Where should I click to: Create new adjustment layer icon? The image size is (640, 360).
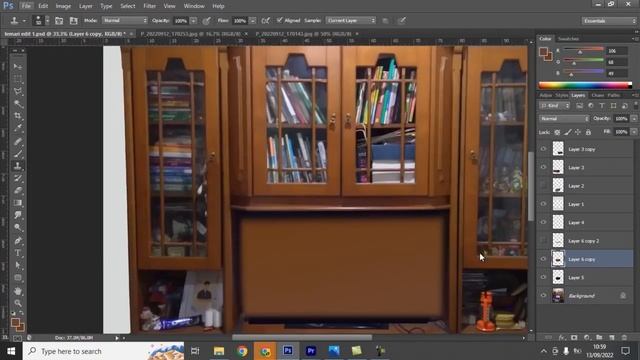pos(587,338)
